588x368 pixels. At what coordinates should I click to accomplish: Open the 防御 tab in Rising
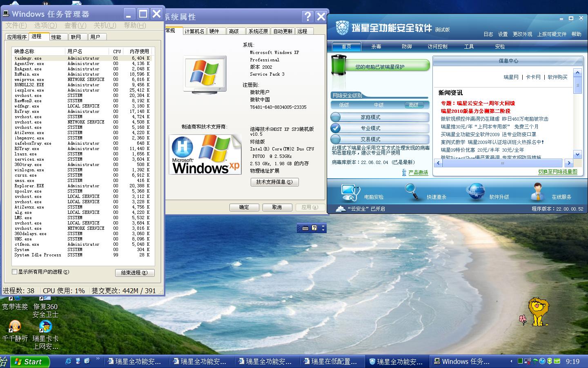coord(407,47)
